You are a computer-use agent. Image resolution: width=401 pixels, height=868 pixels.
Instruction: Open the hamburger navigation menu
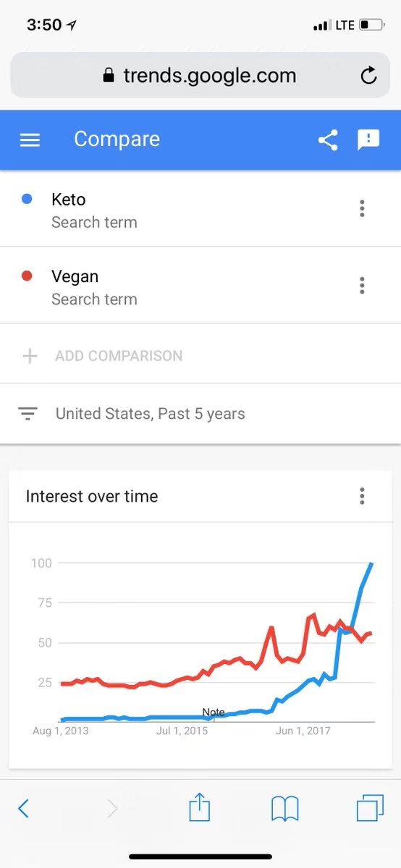pyautogui.click(x=30, y=140)
